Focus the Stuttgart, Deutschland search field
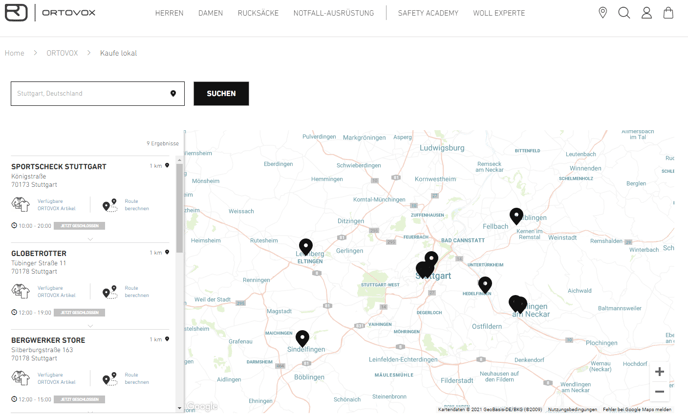The image size is (688, 416). 97,93
